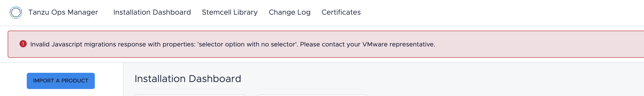Click the word 'VMware' in the error banner
Viewport: 644px width, 96px height.
375,44
